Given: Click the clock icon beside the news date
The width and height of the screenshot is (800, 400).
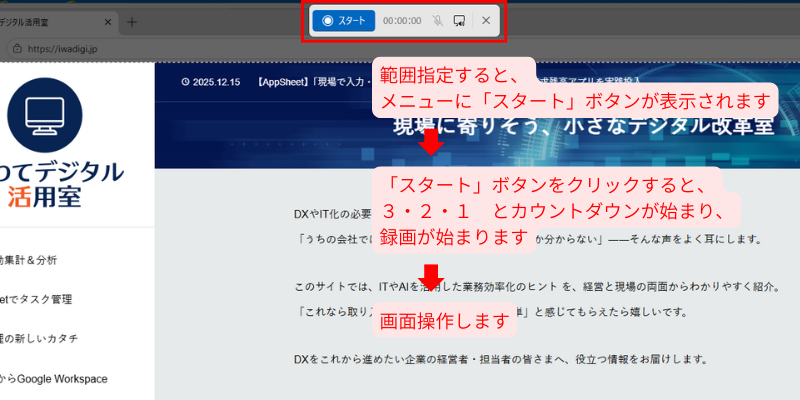Looking at the screenshot, I should [x=185, y=82].
